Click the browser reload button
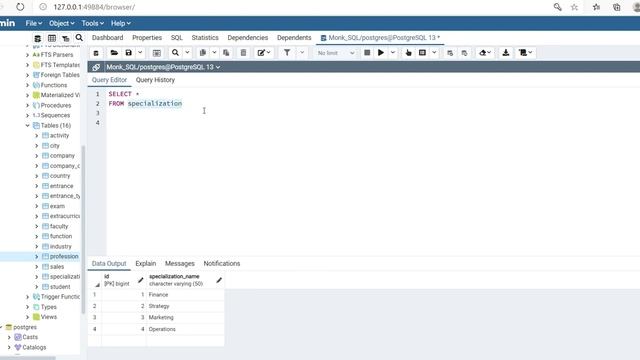The image size is (640, 360). (x=20, y=7)
